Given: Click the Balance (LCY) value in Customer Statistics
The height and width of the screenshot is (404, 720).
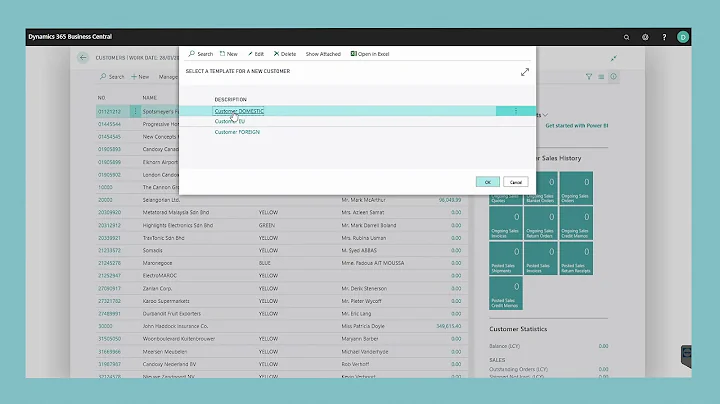Looking at the screenshot, I should pos(603,346).
